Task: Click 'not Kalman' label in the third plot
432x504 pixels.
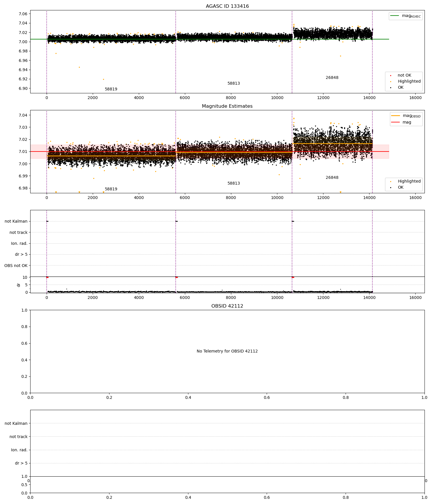Action: [16, 221]
